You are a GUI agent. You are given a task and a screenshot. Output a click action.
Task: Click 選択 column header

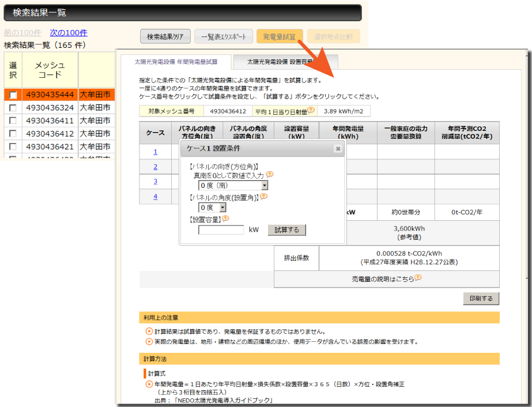13,70
